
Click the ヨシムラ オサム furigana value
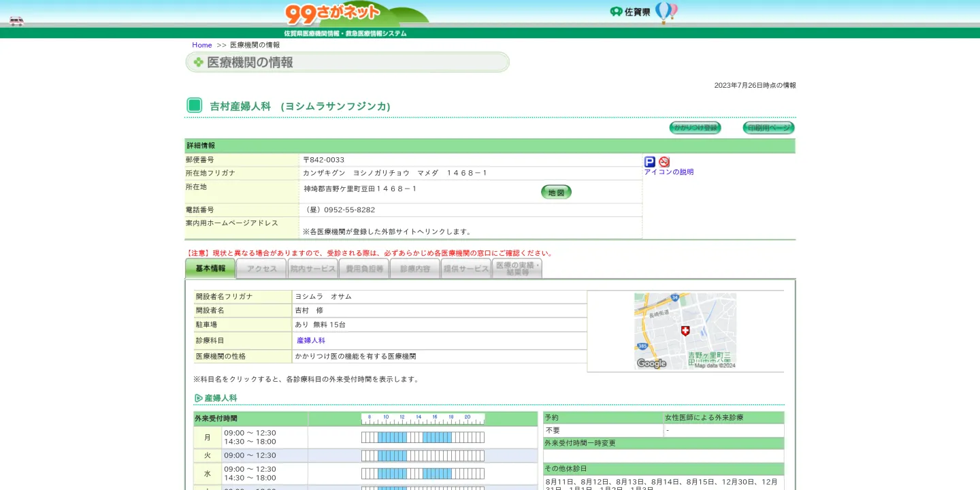[x=323, y=297]
